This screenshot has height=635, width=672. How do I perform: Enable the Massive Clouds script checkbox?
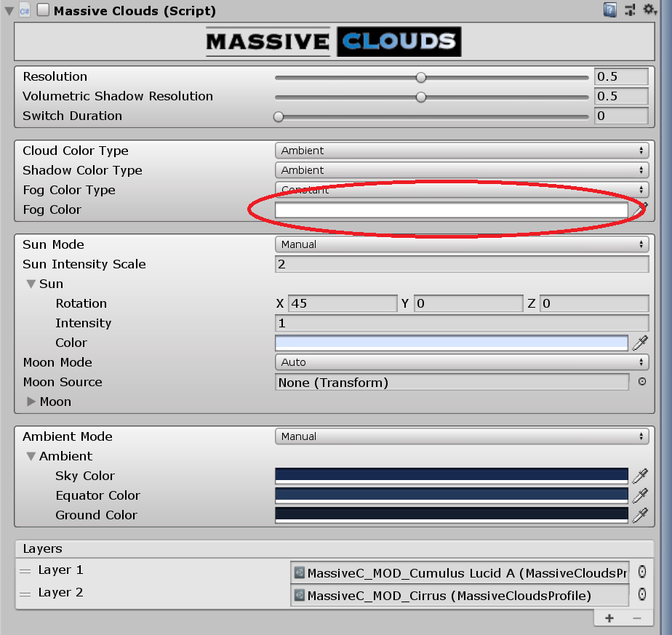point(43,10)
